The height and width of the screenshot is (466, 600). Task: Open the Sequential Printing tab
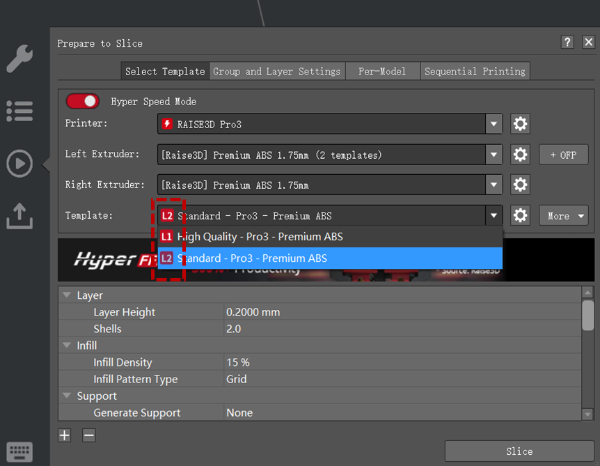click(x=474, y=71)
